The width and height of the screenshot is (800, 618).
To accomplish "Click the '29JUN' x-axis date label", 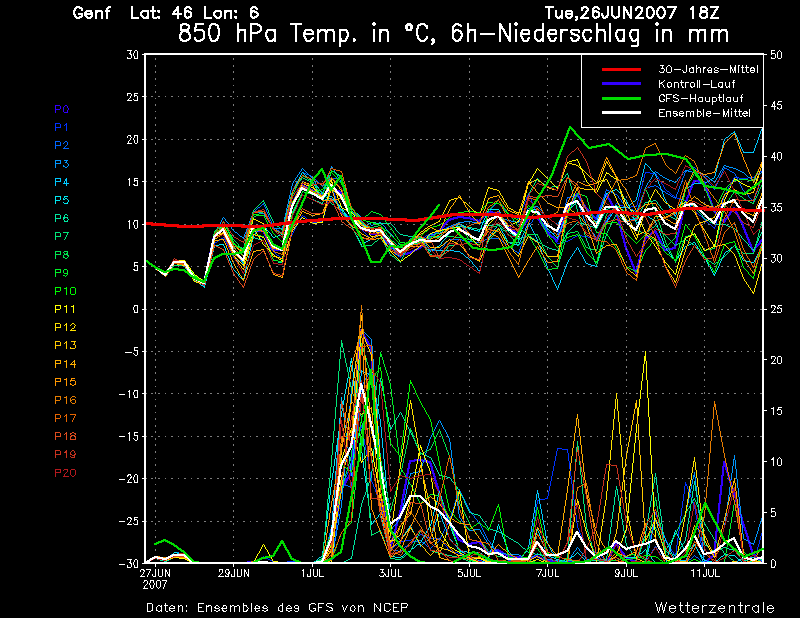I will tap(234, 573).
